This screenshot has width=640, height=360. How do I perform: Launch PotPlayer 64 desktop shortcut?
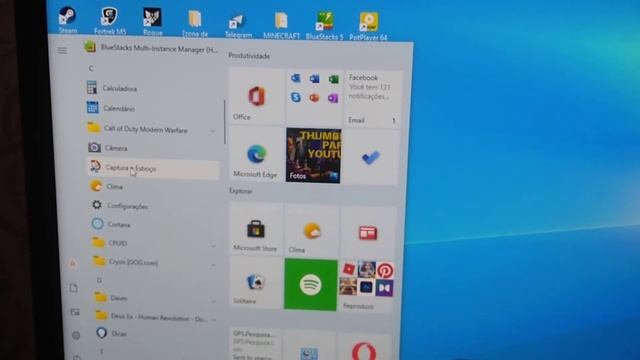[368, 27]
